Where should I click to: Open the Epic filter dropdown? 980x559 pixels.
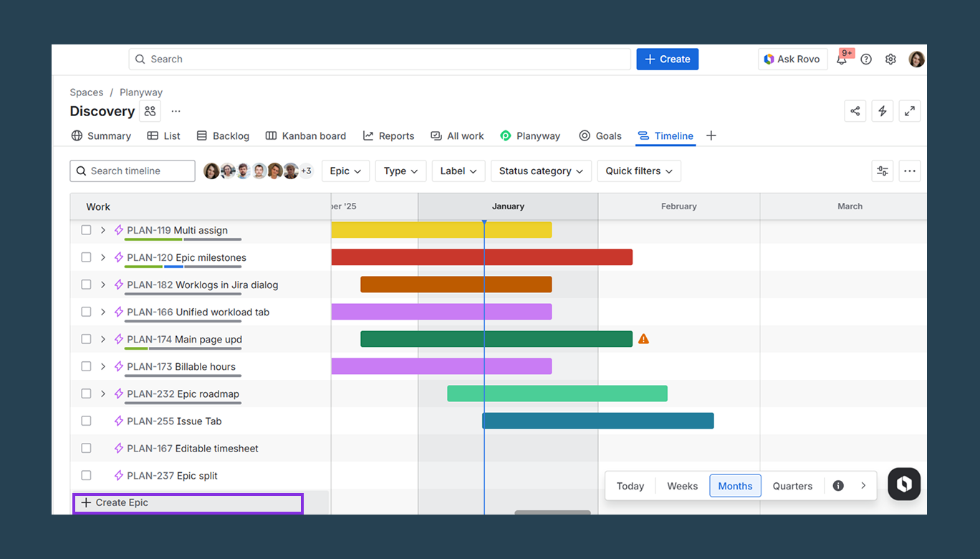pyautogui.click(x=345, y=171)
